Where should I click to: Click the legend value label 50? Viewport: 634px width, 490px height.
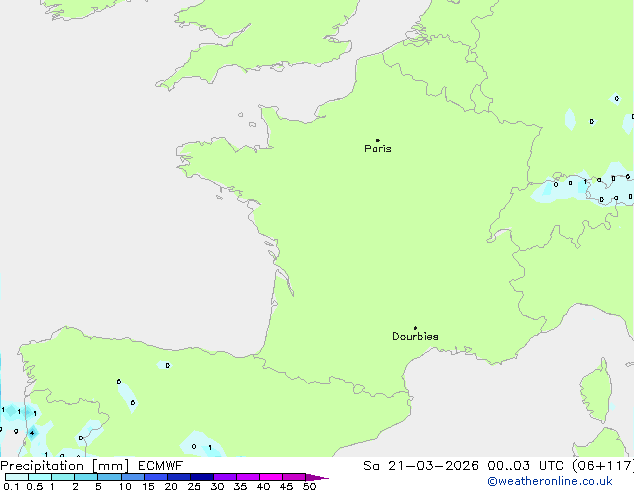[310, 486]
